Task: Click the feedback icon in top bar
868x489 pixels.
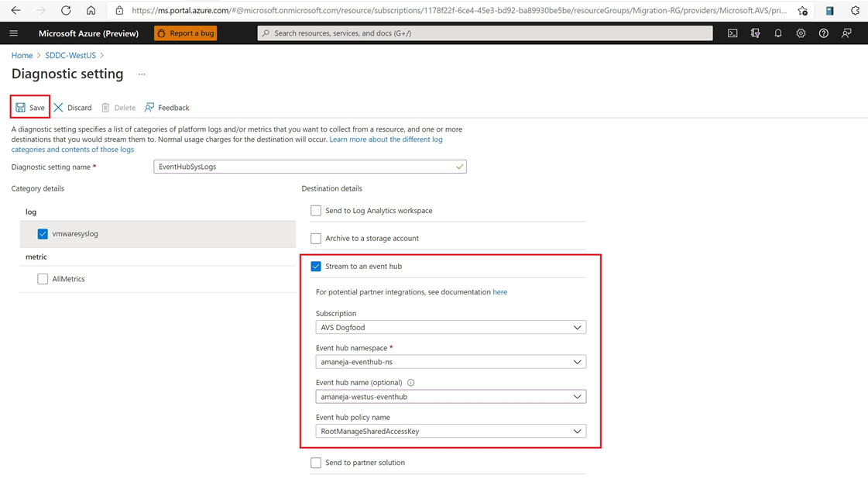Action: [846, 33]
